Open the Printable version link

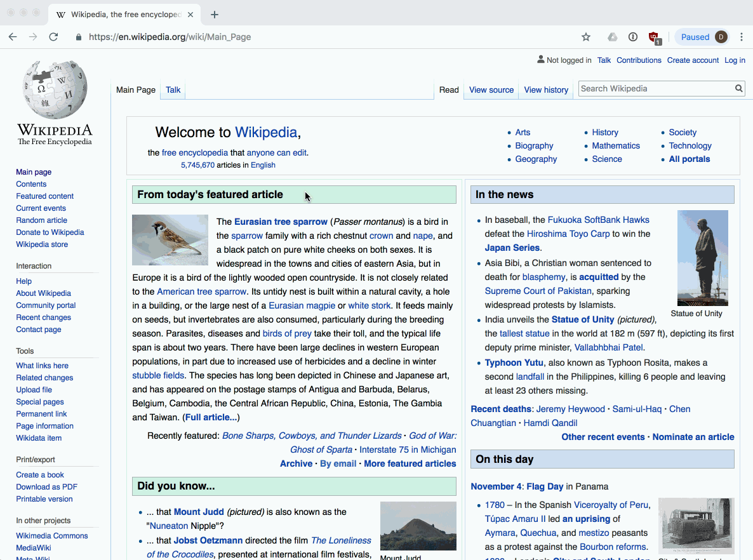coord(44,499)
